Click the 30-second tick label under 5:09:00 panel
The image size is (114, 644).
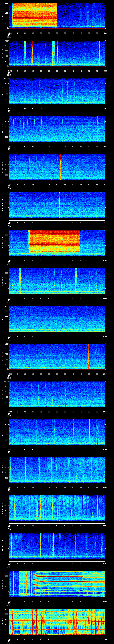click(57, 261)
